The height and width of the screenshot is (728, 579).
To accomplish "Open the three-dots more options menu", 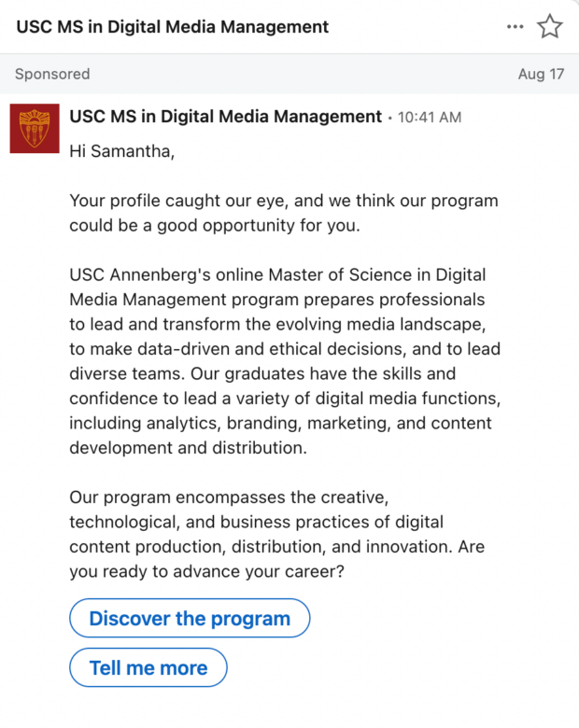I will (x=515, y=27).
